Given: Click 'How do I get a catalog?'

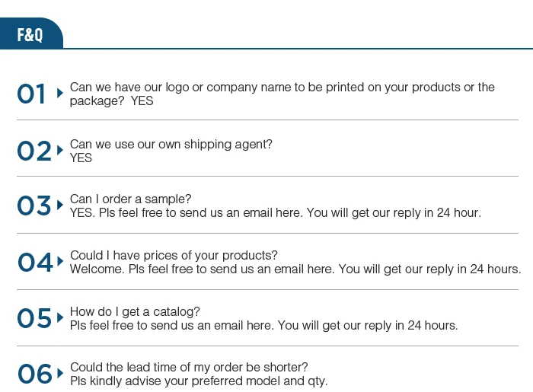Looking at the screenshot, I should pos(135,311).
